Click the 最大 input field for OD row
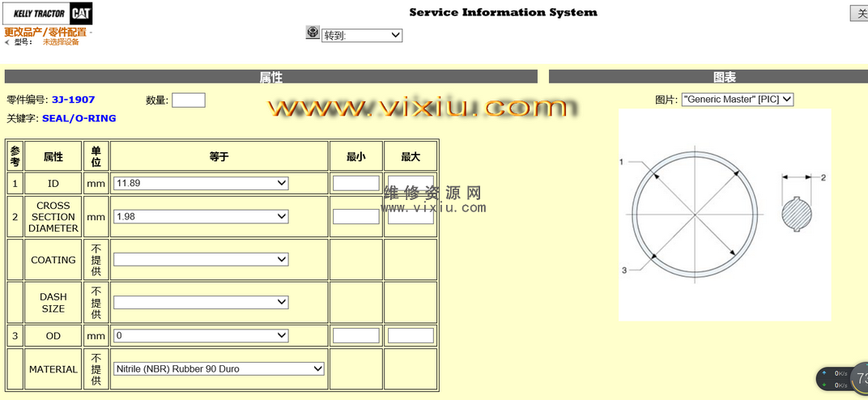The height and width of the screenshot is (400, 868). pos(411,335)
